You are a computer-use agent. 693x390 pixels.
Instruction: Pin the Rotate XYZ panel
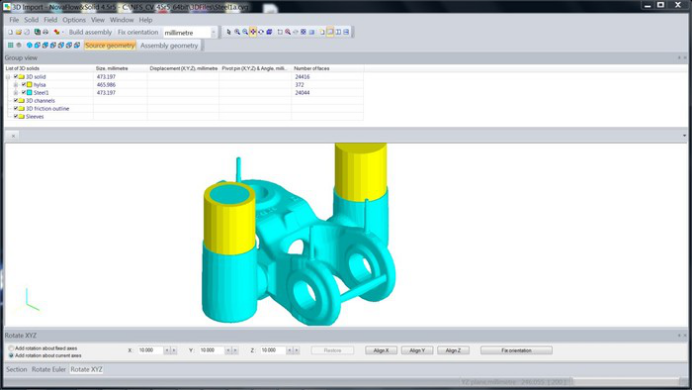pos(679,336)
